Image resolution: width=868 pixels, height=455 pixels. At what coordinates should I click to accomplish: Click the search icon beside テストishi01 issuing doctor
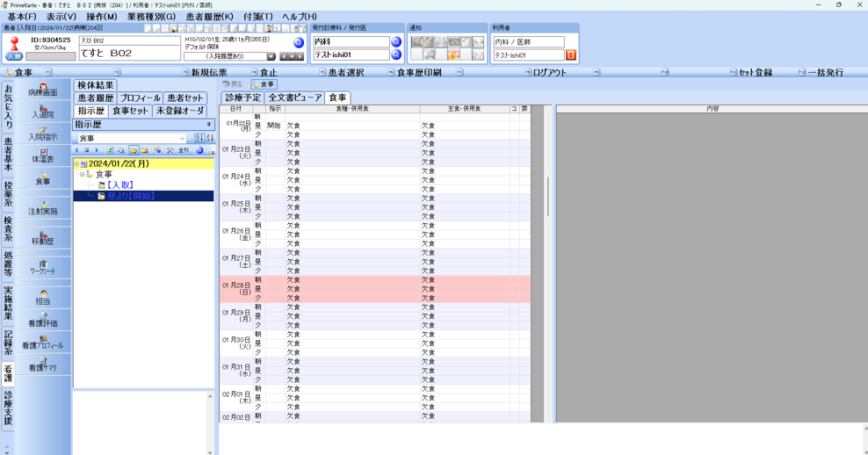coord(396,54)
